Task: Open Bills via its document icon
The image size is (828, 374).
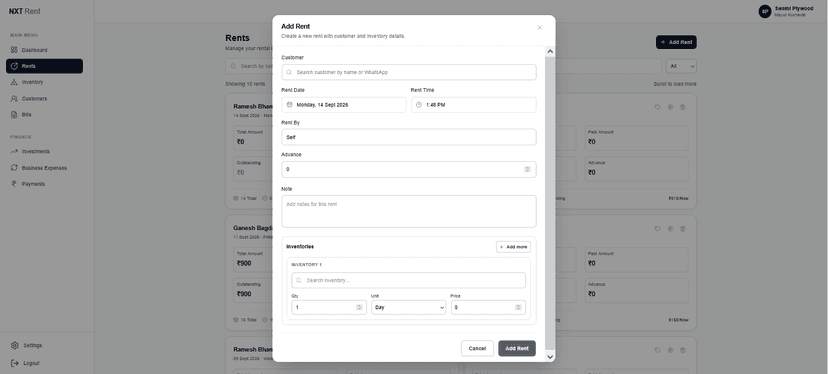Action: (14, 114)
